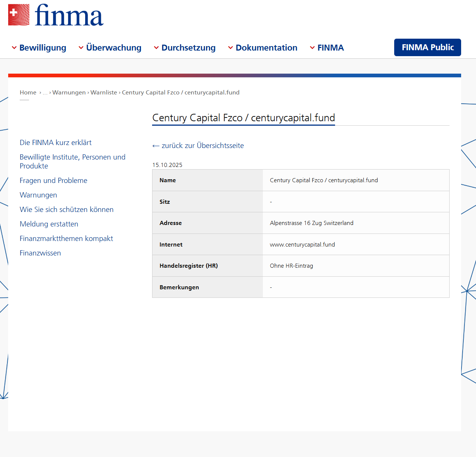This screenshot has height=457, width=476.
Task: Expand the Bewilligung menu chevron
Action: (14, 48)
